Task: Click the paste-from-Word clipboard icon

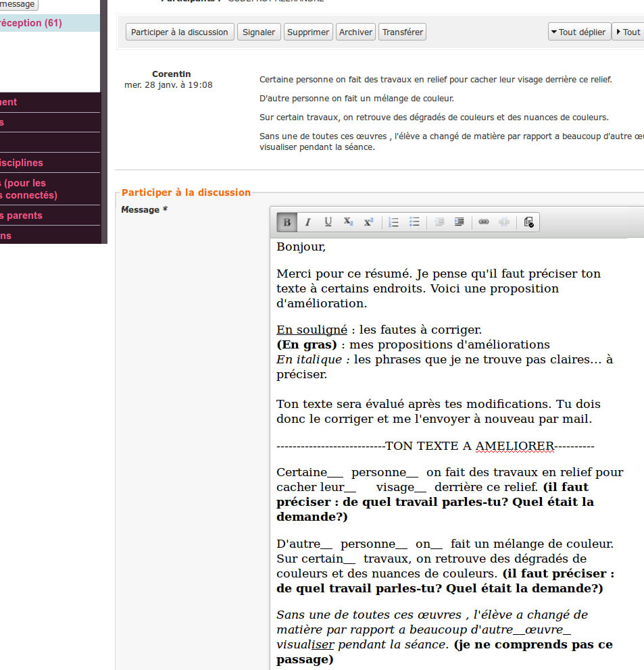Action: tap(528, 222)
